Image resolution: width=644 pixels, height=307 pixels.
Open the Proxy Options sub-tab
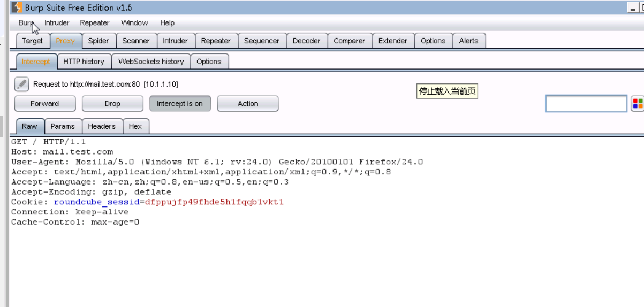pos(209,62)
